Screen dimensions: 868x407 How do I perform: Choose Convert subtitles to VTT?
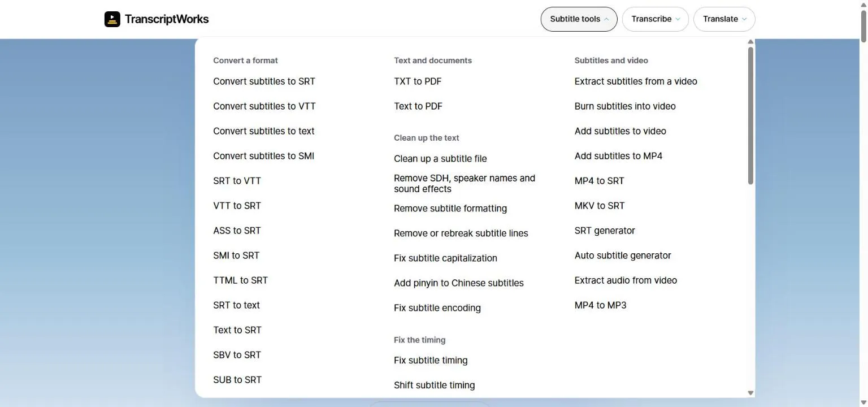pyautogui.click(x=264, y=106)
